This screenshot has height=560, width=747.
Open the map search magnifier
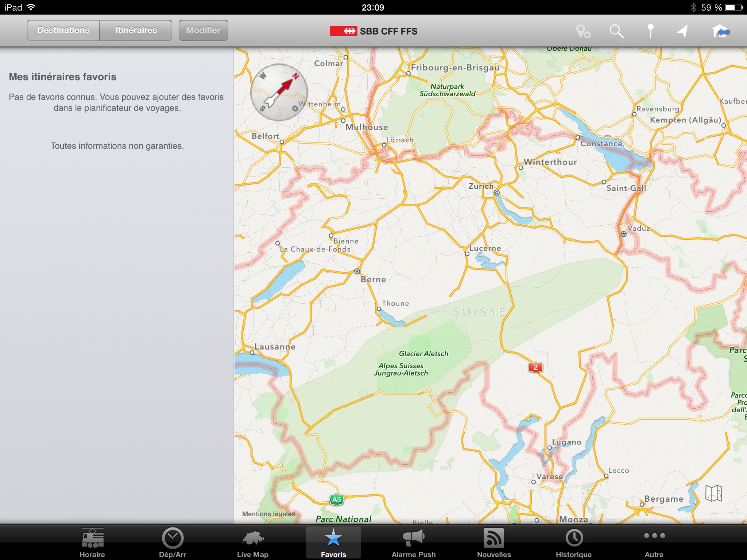[616, 31]
